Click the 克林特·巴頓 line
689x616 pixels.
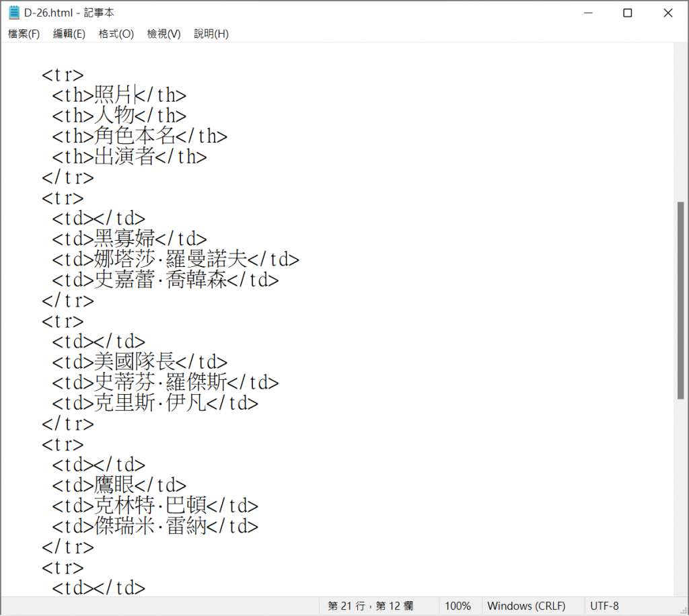tap(155, 506)
